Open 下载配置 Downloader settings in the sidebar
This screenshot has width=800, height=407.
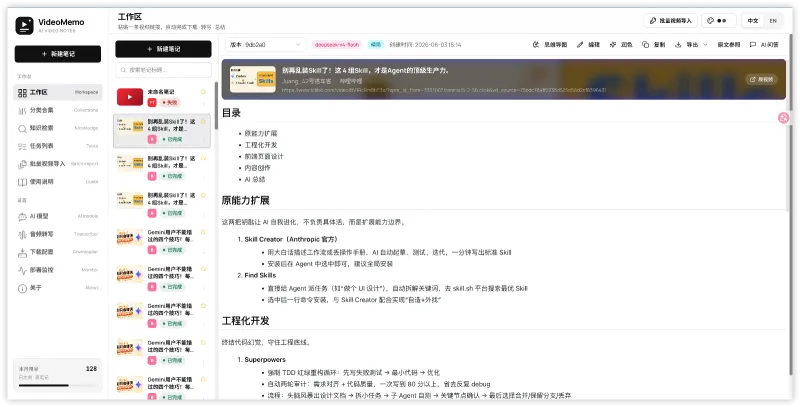pos(58,252)
